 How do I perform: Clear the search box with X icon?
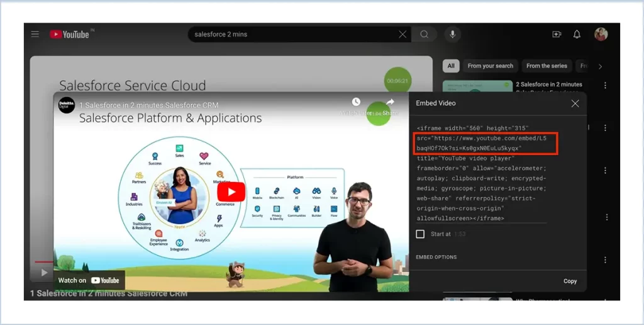402,34
